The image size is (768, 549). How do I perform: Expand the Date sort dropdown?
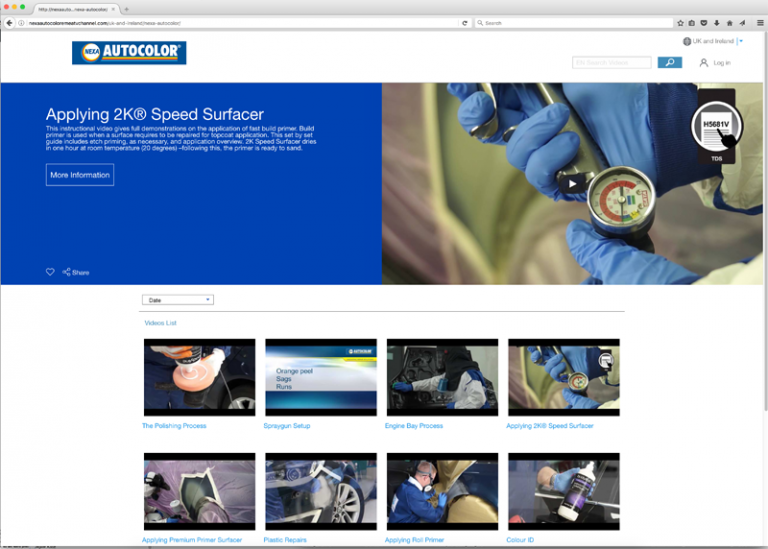point(180,300)
